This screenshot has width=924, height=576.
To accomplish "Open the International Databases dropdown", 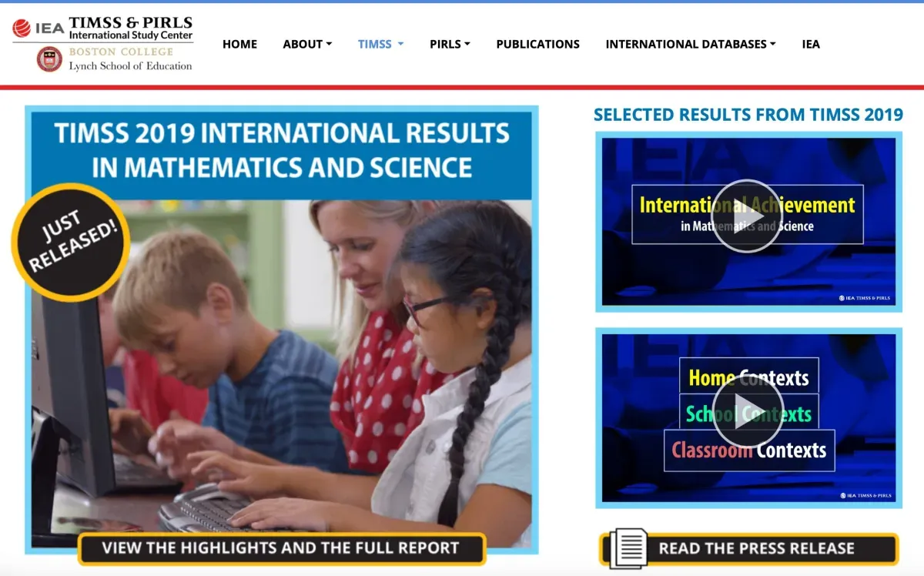I will click(690, 44).
